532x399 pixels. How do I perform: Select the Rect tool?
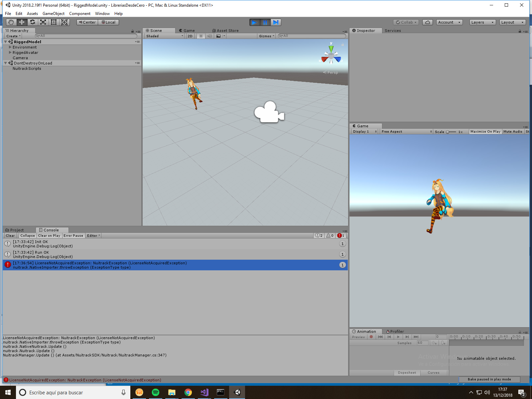click(x=54, y=22)
